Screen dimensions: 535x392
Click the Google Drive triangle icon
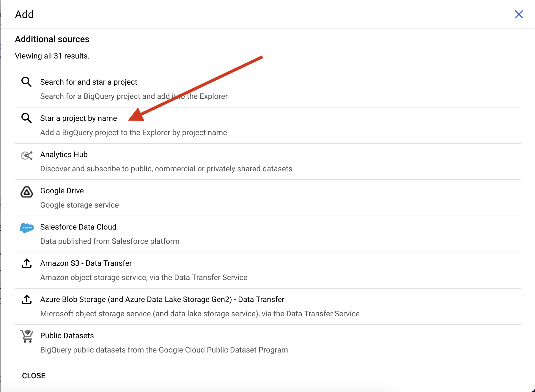pyautogui.click(x=26, y=192)
